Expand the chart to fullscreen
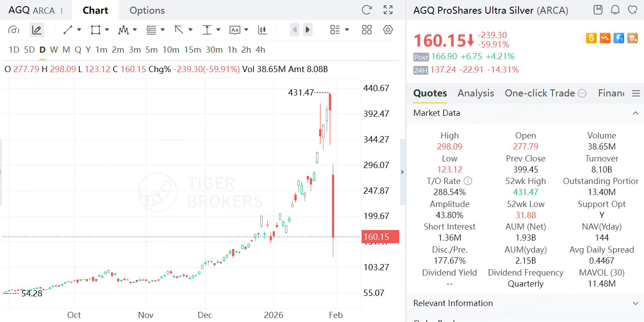 pos(388,10)
